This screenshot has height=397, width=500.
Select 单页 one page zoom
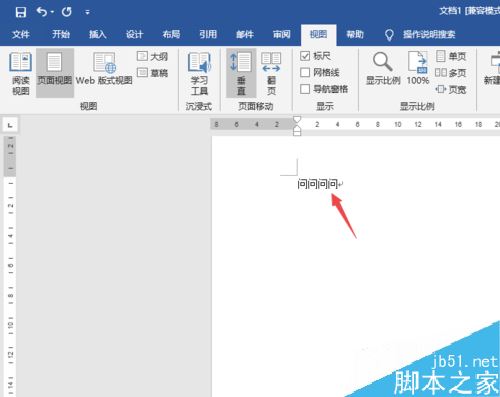tap(451, 56)
